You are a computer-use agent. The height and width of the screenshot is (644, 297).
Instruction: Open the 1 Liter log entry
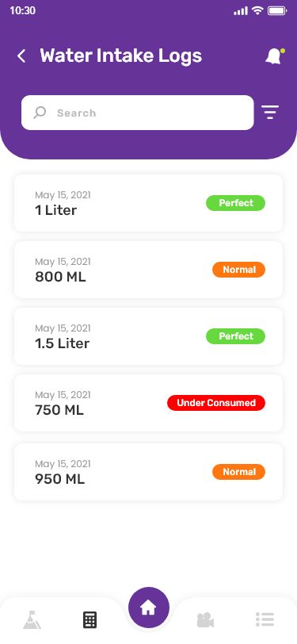[149, 203]
